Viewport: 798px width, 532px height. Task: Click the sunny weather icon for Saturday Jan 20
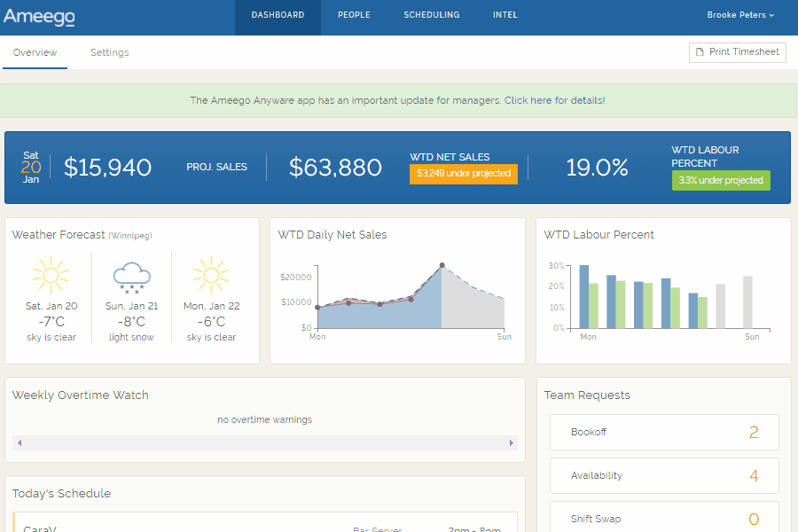pos(51,275)
